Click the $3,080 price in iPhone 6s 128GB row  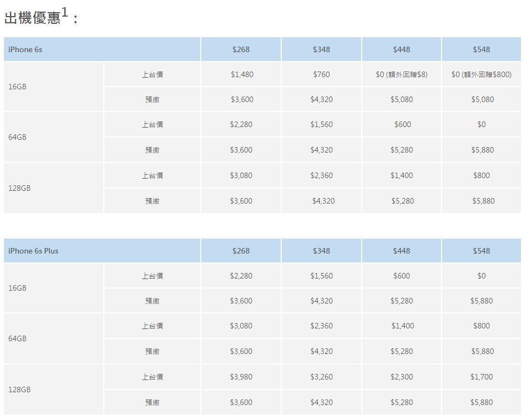pyautogui.click(x=241, y=175)
